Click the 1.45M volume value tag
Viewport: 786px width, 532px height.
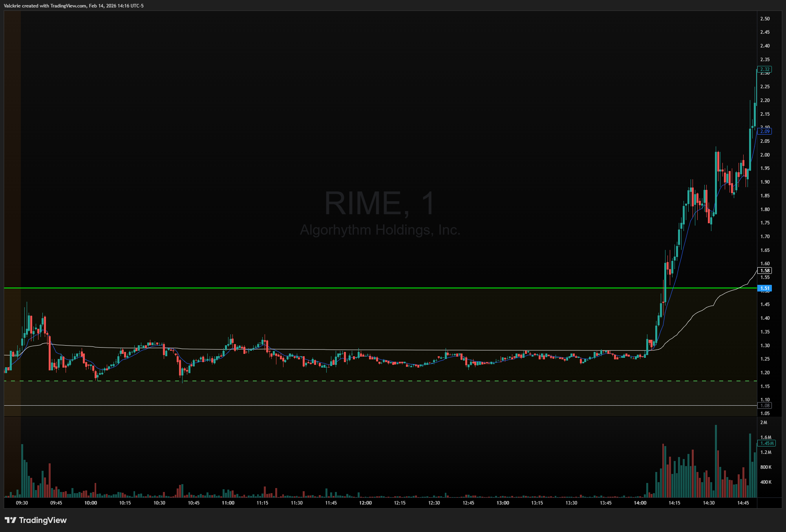coord(767,443)
